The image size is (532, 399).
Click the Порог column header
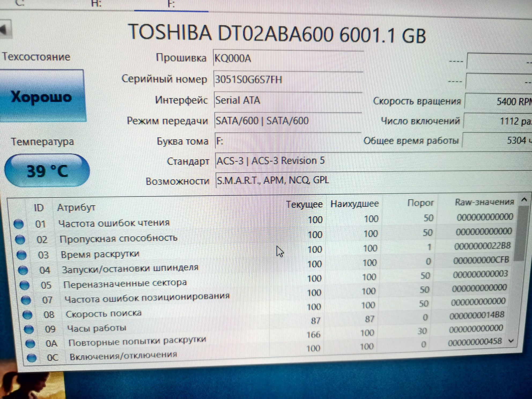420,203
